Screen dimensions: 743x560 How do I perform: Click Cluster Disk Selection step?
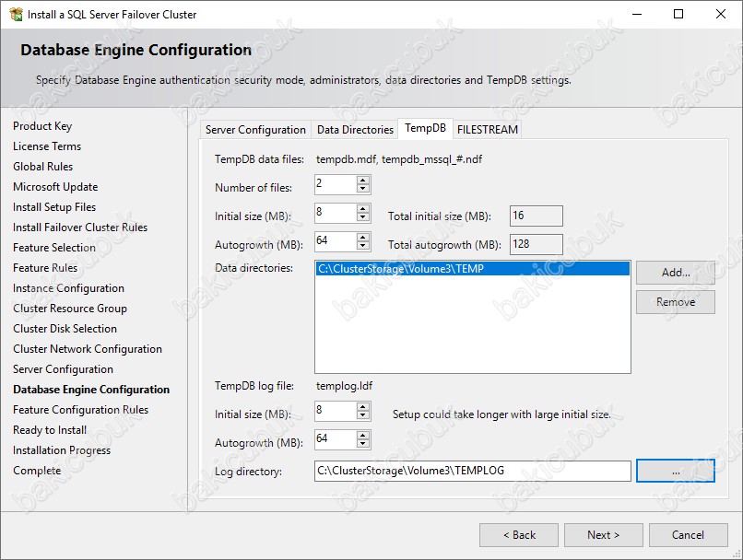coord(65,329)
